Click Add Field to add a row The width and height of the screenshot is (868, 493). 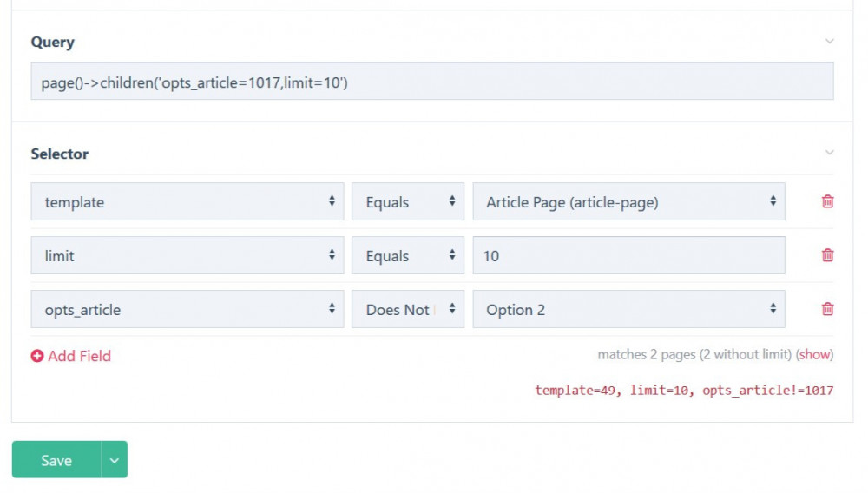71,356
